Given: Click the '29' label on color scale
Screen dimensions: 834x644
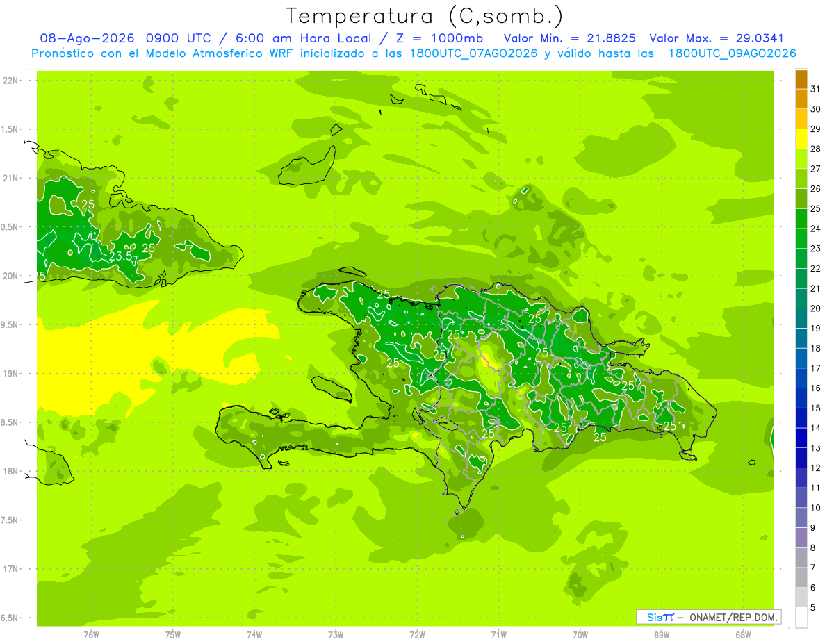Looking at the screenshot, I should [x=816, y=129].
